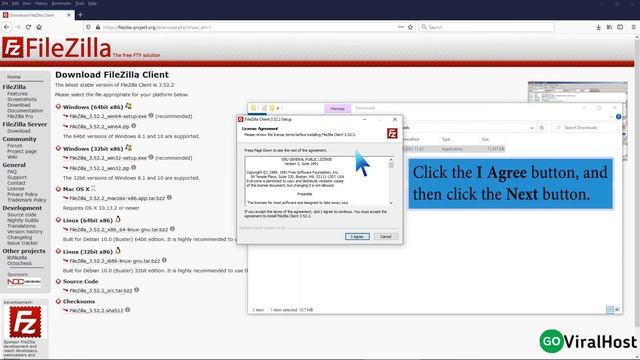Open the FileZilla Pro sidebar link

tap(20, 116)
